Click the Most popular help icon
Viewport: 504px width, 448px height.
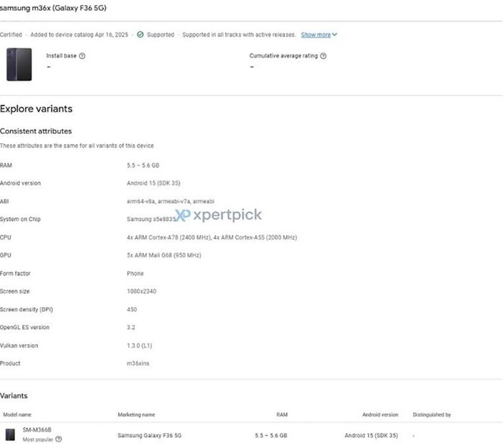(x=58, y=439)
